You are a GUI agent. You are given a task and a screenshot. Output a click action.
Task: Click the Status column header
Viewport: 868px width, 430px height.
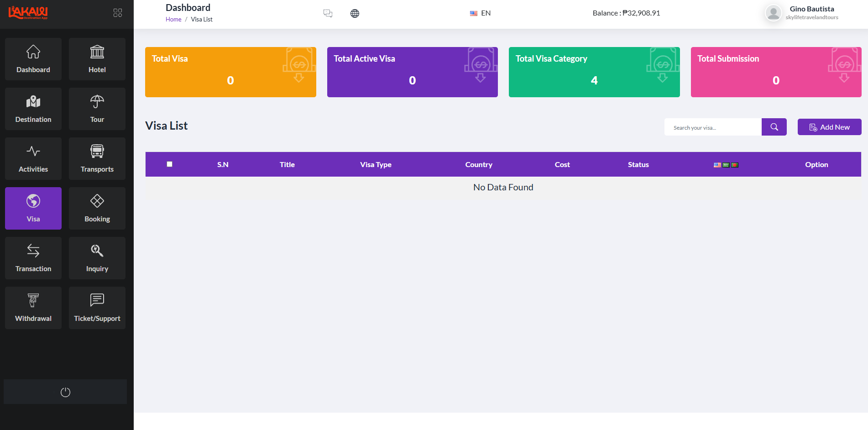638,164
